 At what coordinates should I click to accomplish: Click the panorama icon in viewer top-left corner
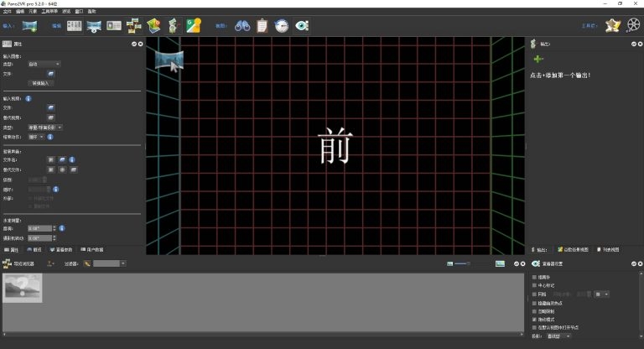(169, 61)
